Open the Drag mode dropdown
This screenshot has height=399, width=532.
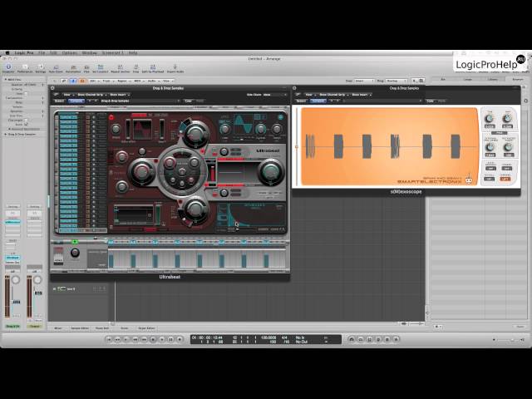pos(397,81)
